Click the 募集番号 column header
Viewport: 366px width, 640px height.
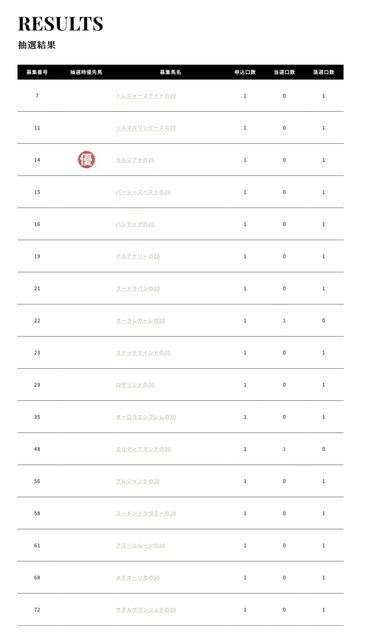[37, 72]
